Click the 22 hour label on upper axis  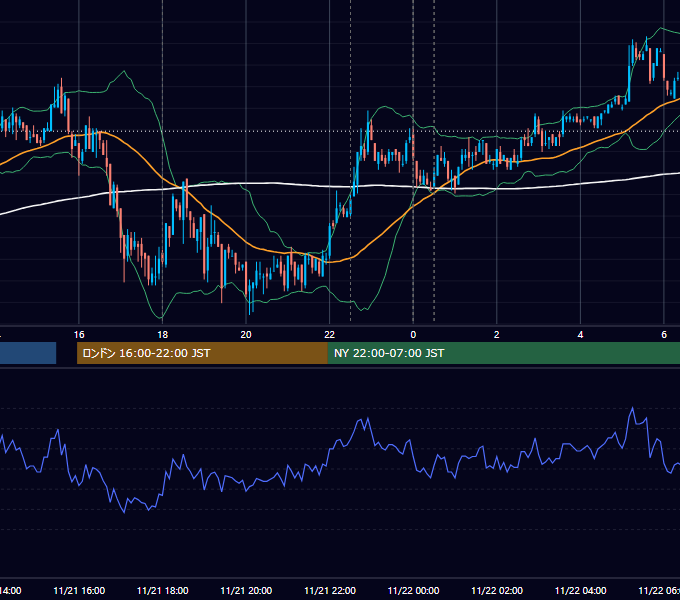click(x=330, y=335)
